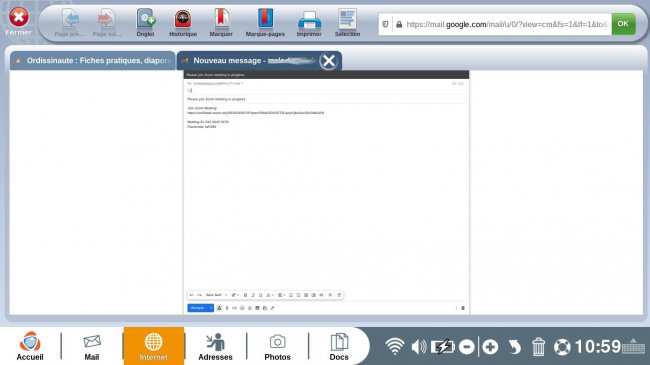Increase indent in the compose toolbar
Viewport: 650px width, 365px height.
(x=313, y=295)
